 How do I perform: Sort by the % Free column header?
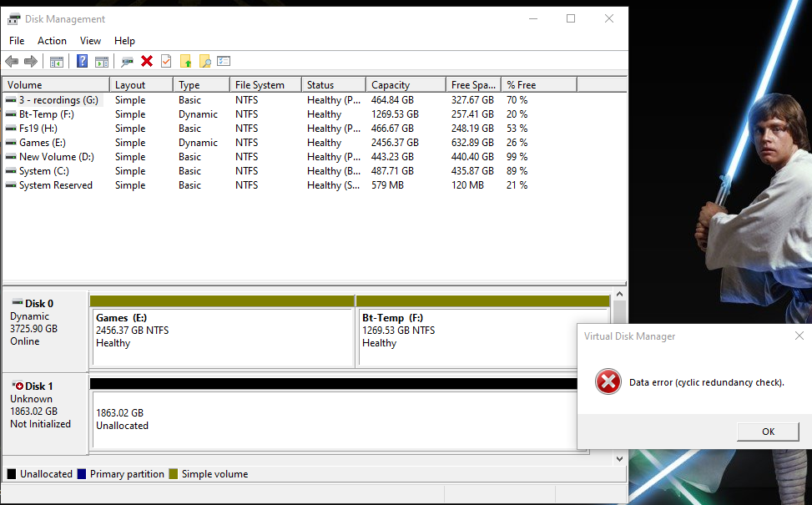[539, 85]
